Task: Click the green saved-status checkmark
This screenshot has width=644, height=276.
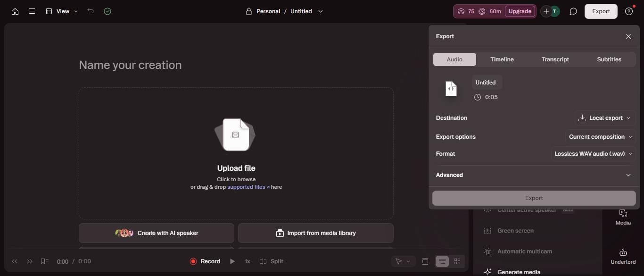Action: click(x=107, y=11)
